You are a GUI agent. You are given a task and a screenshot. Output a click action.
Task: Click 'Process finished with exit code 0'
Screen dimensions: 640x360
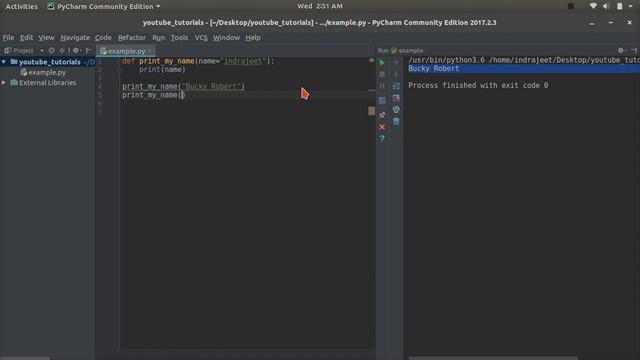478,85
